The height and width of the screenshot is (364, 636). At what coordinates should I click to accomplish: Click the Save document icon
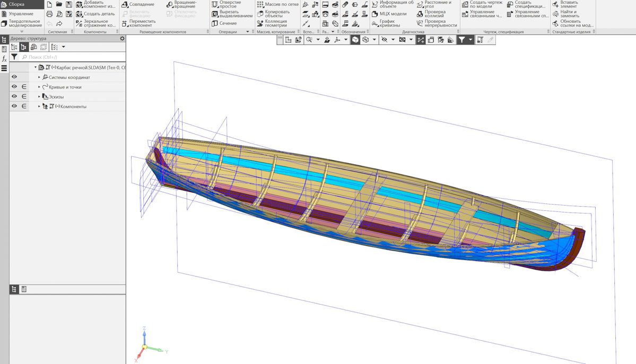tap(69, 5)
